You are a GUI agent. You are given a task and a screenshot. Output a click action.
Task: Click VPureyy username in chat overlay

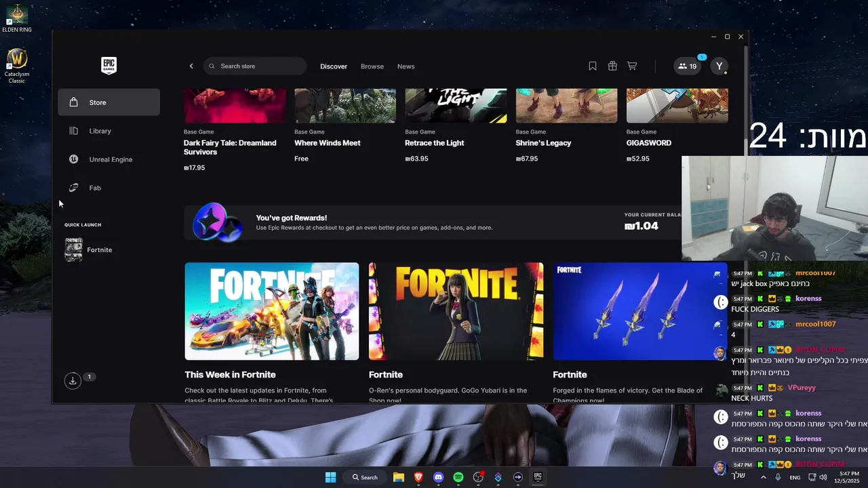click(x=802, y=388)
